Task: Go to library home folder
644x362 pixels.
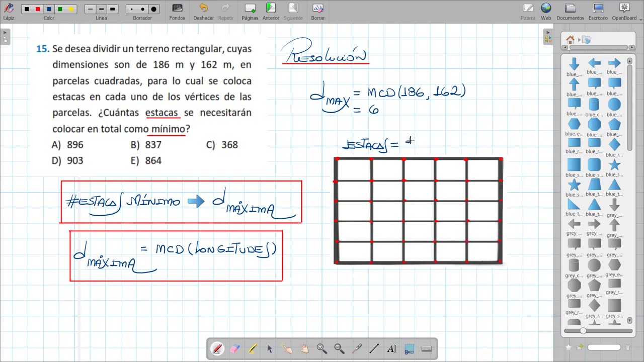Action: tap(570, 40)
